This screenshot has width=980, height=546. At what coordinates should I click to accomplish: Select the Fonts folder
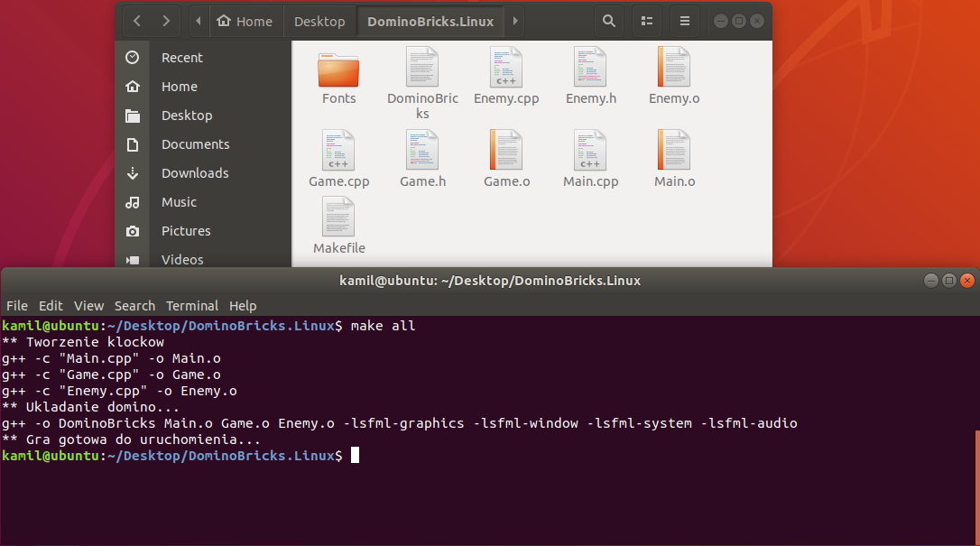pos(338,78)
